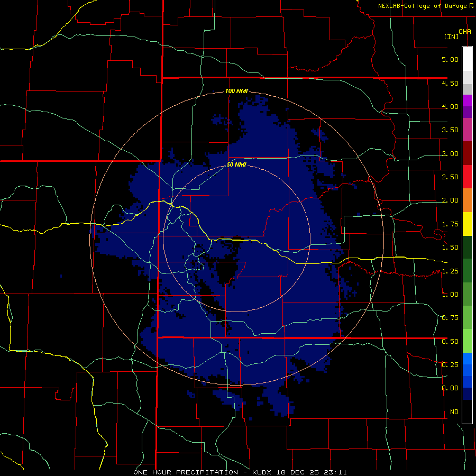
Task: Select the bright red swatch beside 2.50
Action: pos(467,177)
